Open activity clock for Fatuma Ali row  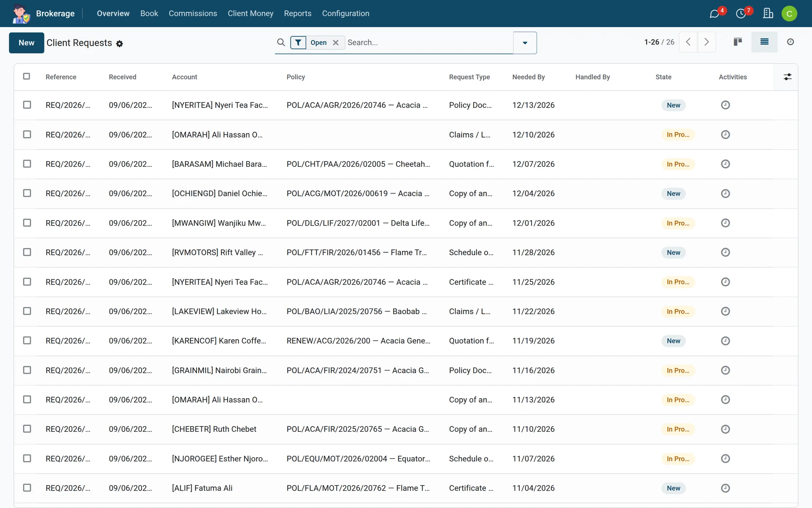click(725, 488)
